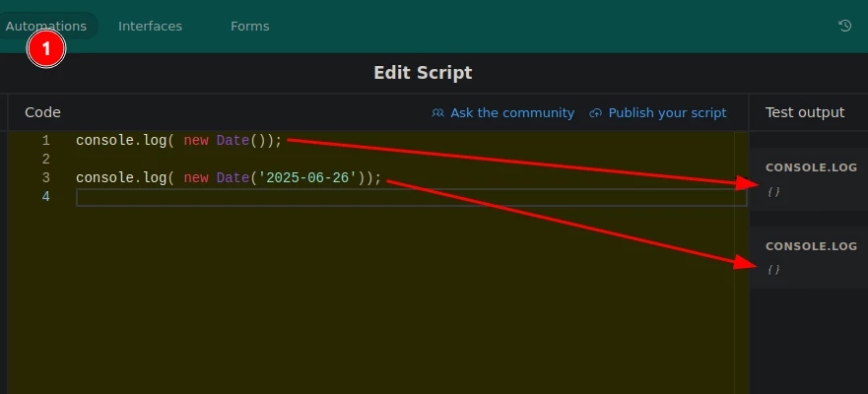Switch to the Interfaces tab

(x=150, y=26)
